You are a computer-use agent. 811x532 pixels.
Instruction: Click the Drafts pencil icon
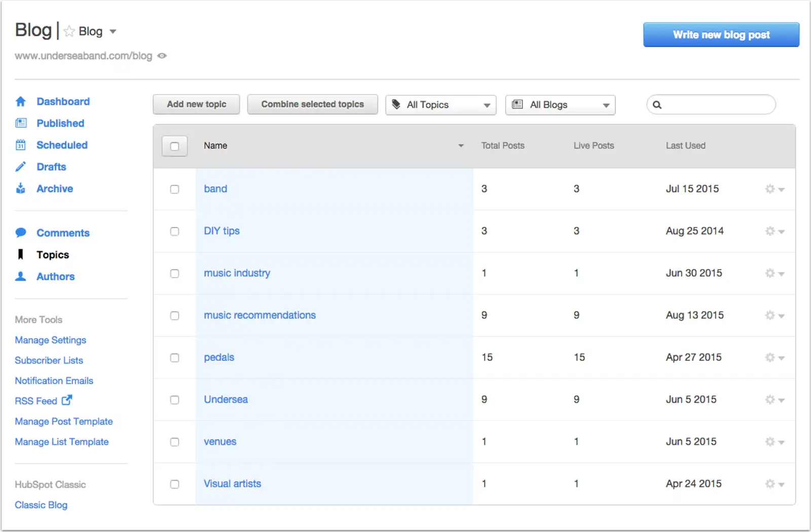(x=21, y=167)
